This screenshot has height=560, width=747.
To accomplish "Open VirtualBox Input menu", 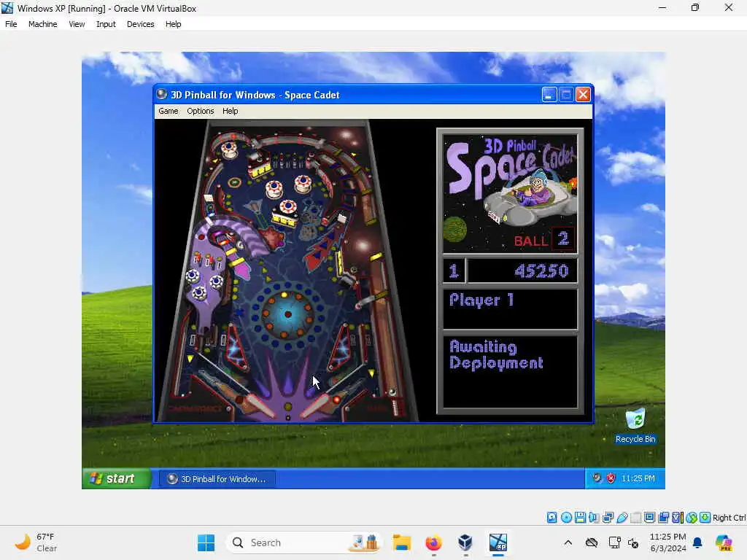I will pyautogui.click(x=106, y=24).
